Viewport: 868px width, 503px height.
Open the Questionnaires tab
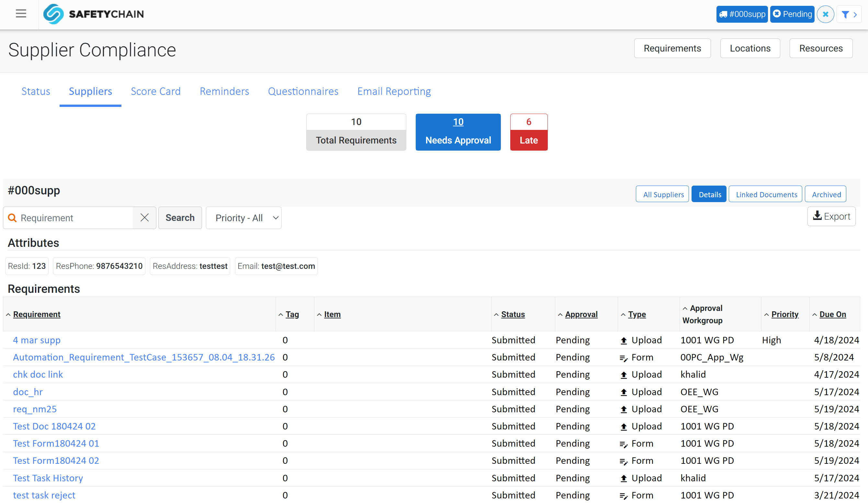coord(303,91)
